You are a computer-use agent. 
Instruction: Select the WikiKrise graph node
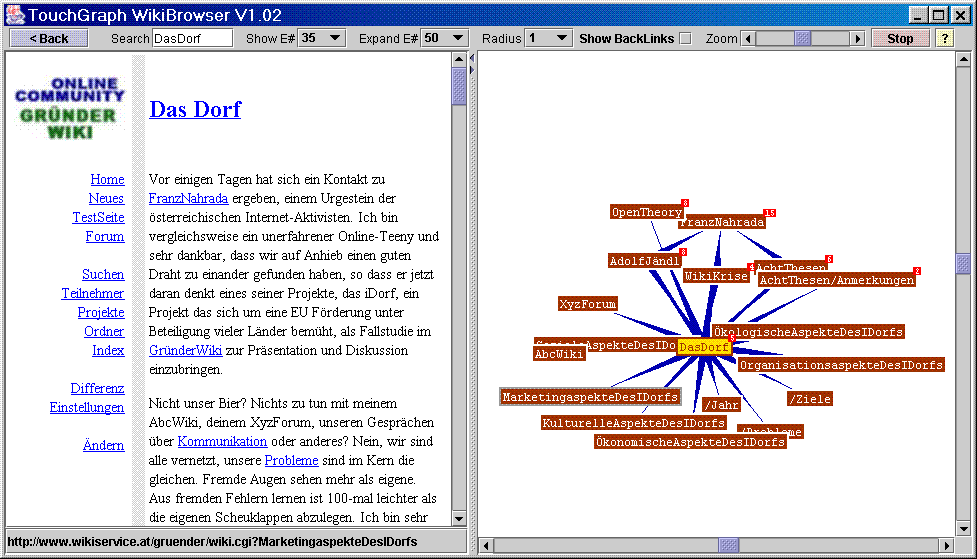click(715, 276)
